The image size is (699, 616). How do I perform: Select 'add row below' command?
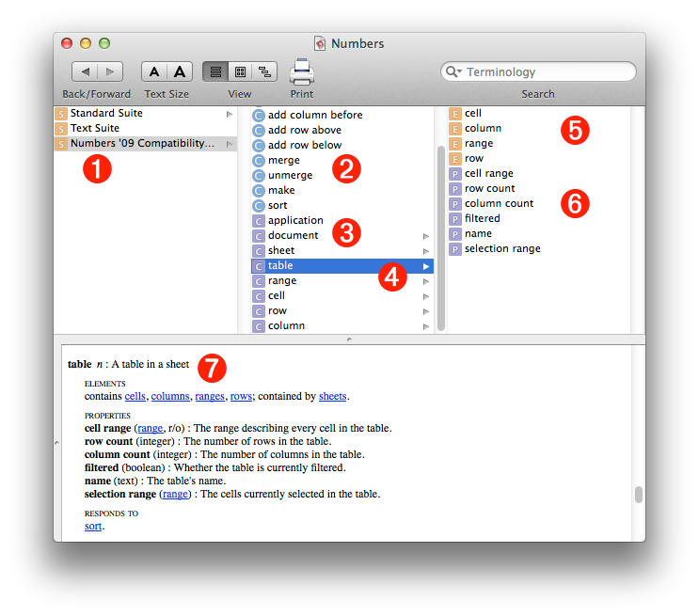click(342, 146)
